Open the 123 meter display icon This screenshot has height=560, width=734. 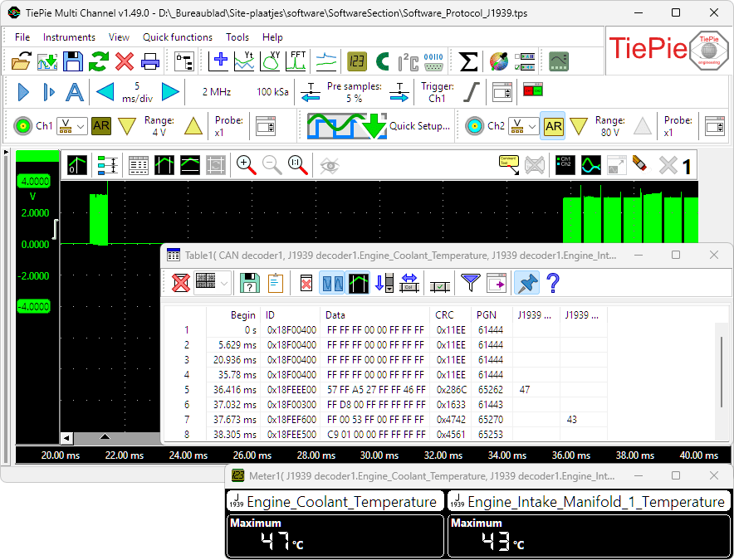357,61
